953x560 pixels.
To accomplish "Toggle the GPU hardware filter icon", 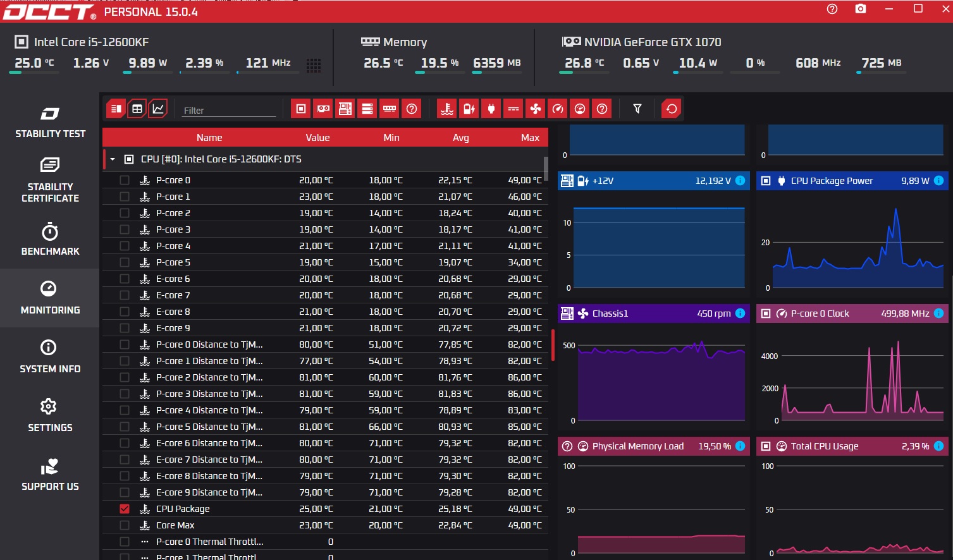I will (323, 109).
